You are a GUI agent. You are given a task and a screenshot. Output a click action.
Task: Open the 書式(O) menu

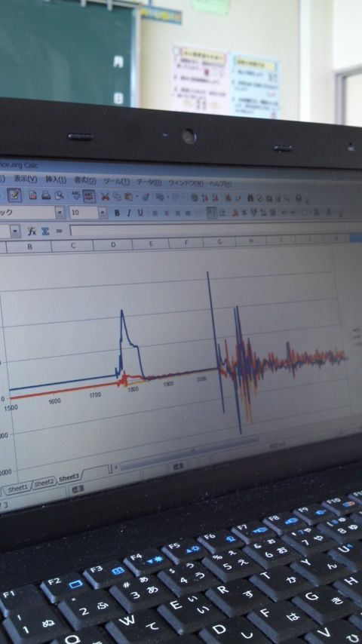85,180
